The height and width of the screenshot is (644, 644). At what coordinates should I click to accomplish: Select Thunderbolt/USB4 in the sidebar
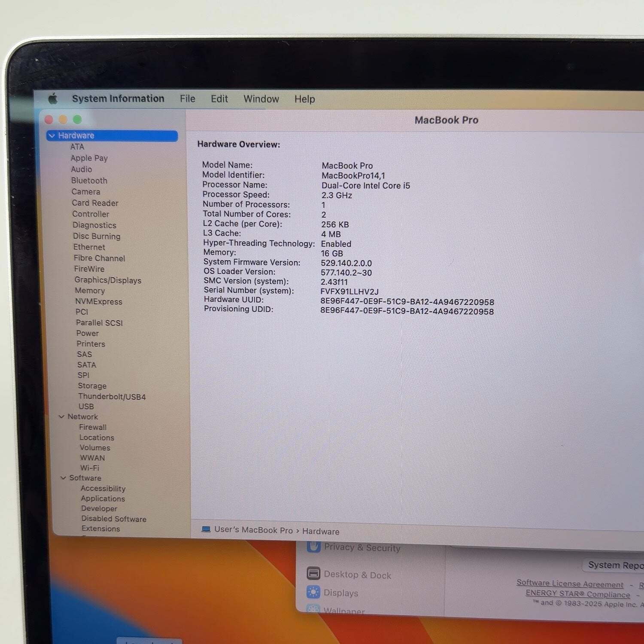pyautogui.click(x=112, y=396)
